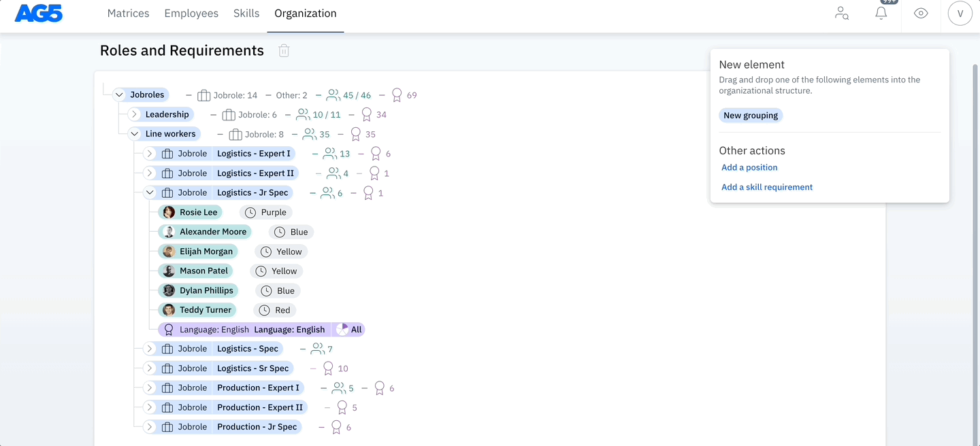Select employee Alexander Moore in the tree

[x=212, y=232]
